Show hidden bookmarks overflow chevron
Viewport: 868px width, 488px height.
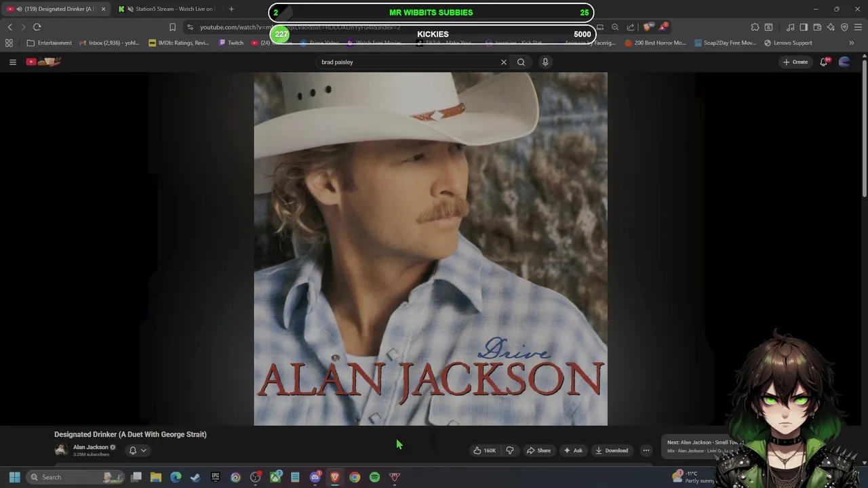852,43
